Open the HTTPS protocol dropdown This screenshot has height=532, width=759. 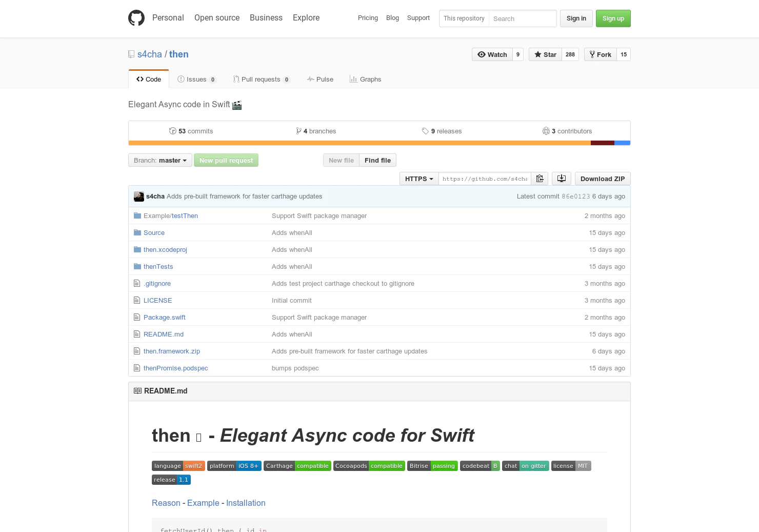tap(419, 179)
